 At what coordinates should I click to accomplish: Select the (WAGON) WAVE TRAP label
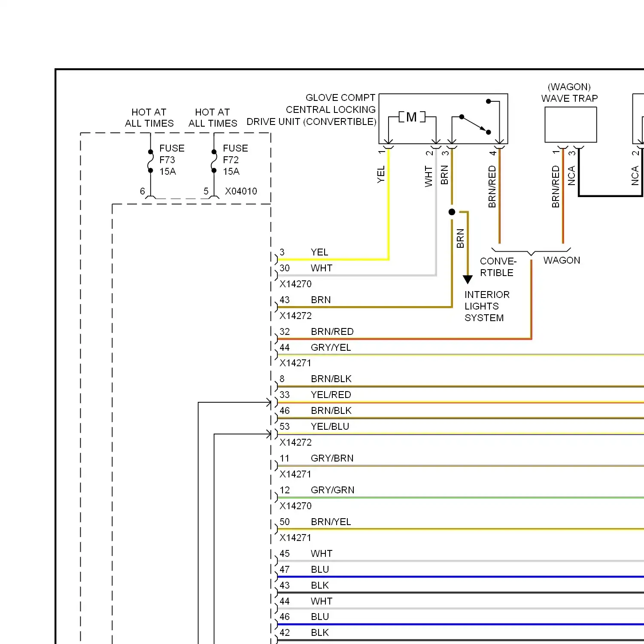(x=569, y=93)
